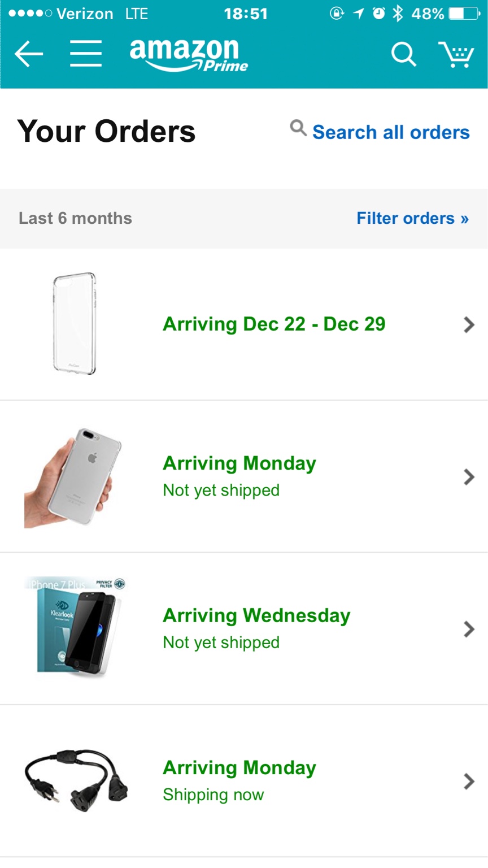Expand the Shipping now order chevron
The height and width of the screenshot is (868, 488).
469,782
